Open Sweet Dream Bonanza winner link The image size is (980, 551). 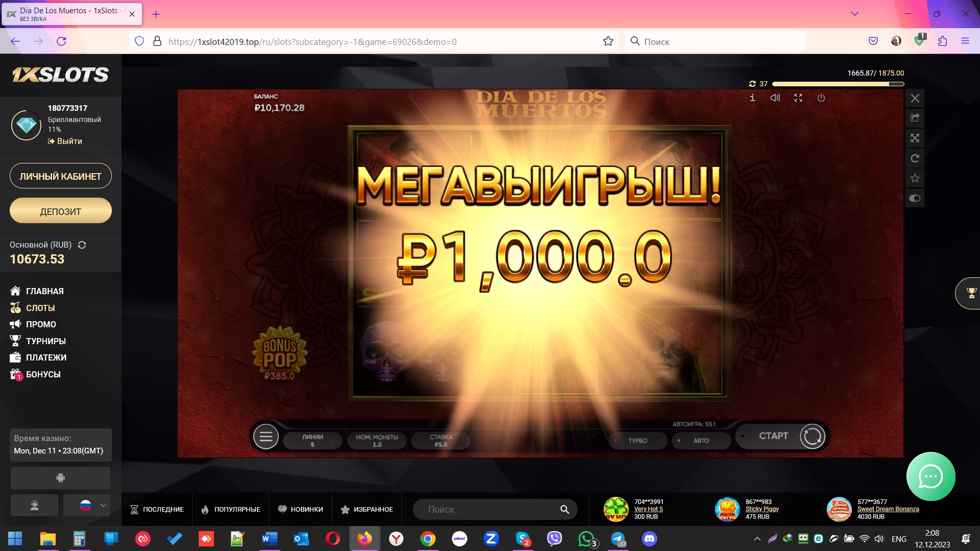click(x=888, y=509)
